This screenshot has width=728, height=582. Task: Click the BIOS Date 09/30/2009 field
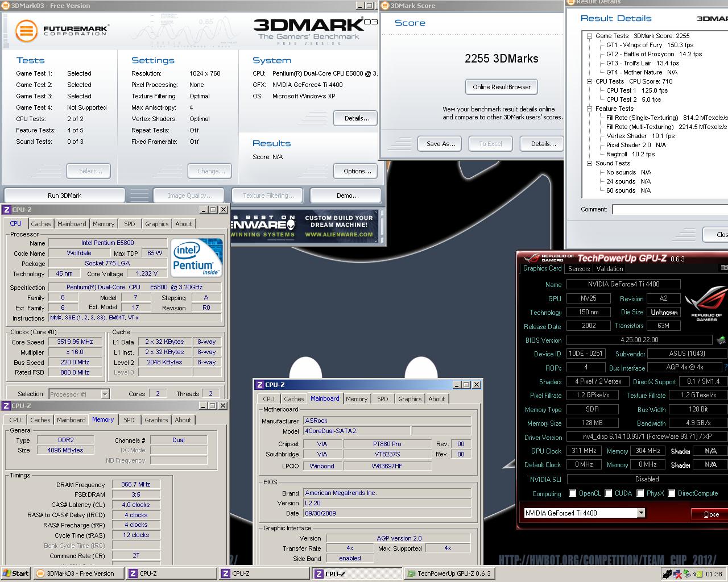(x=387, y=513)
